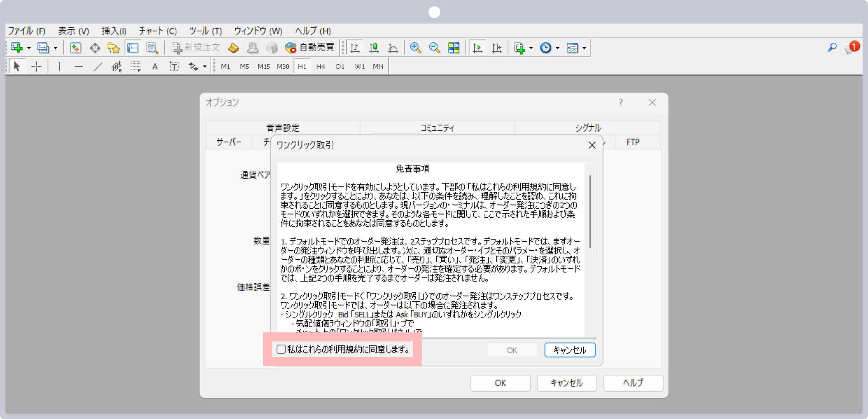Switch chart to M30 timeframe

click(x=283, y=67)
